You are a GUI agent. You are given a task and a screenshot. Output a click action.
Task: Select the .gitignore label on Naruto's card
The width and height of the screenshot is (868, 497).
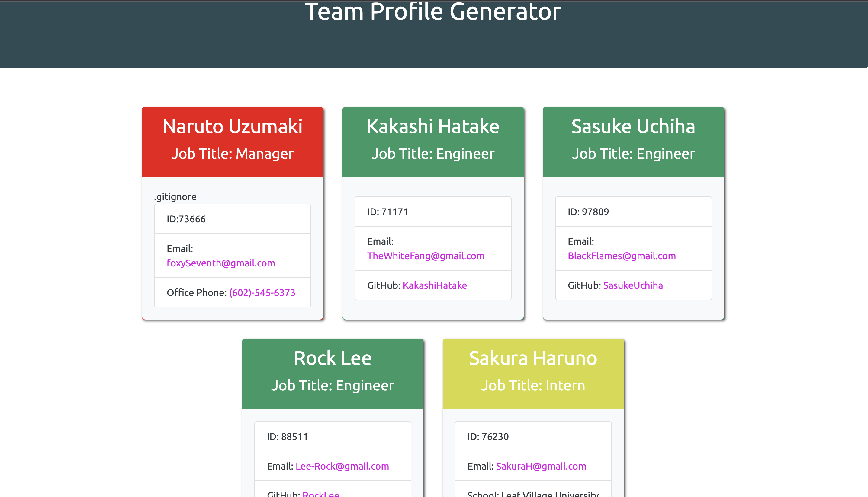175,197
